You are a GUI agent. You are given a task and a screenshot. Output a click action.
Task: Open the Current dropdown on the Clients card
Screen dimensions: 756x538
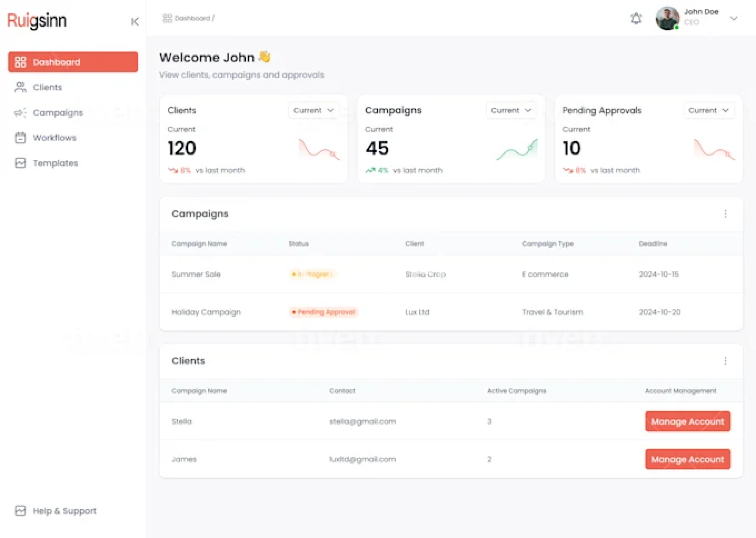[313, 111]
